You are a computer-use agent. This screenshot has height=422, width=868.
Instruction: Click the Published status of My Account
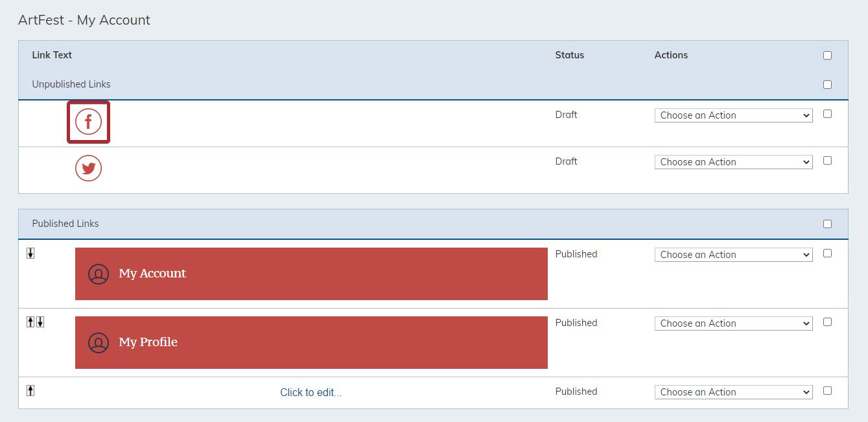pyautogui.click(x=576, y=254)
